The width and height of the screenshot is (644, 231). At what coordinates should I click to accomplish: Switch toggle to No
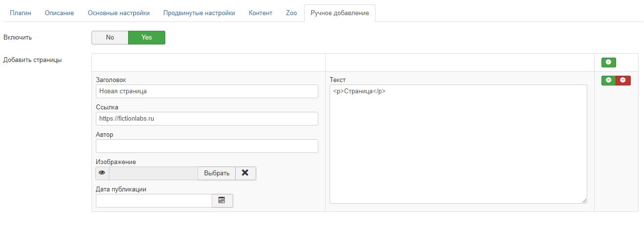[x=110, y=38]
